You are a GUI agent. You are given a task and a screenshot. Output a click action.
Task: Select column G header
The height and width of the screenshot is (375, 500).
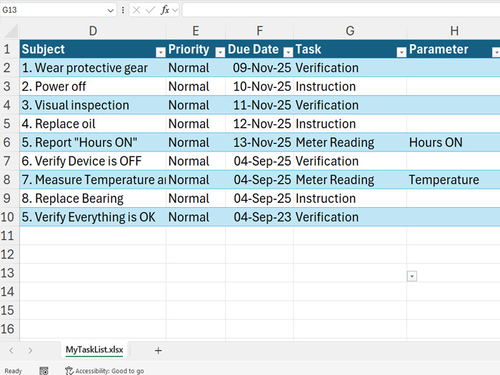click(x=350, y=31)
